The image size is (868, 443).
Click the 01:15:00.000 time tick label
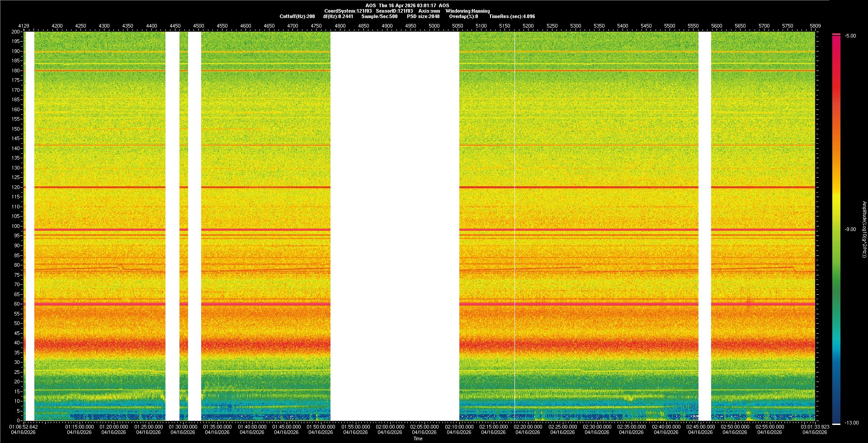point(80,426)
